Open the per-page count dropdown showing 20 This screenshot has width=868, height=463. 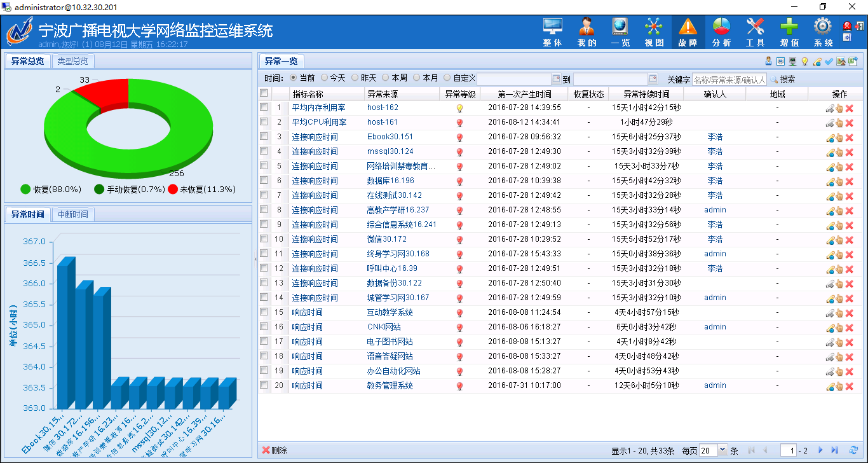click(722, 450)
